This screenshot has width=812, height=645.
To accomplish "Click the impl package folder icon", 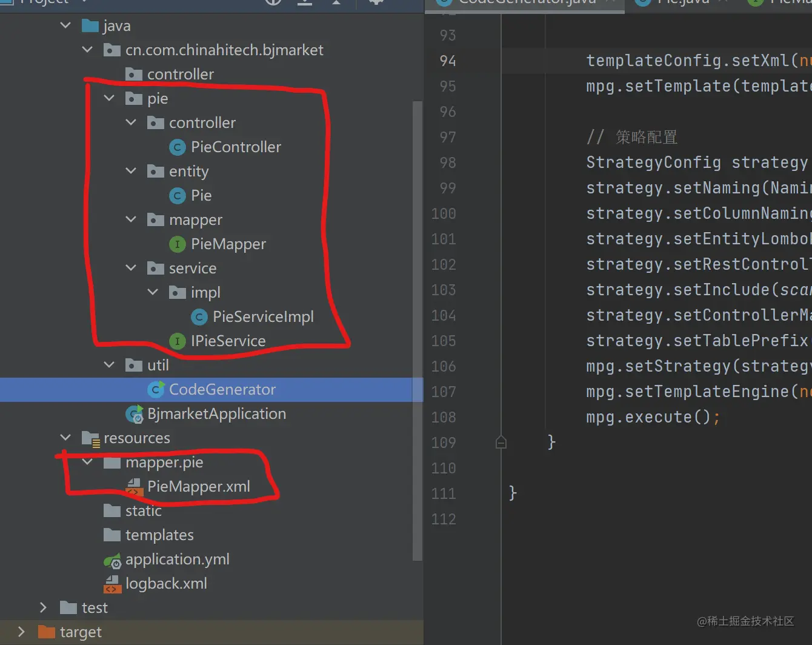I will (x=178, y=292).
